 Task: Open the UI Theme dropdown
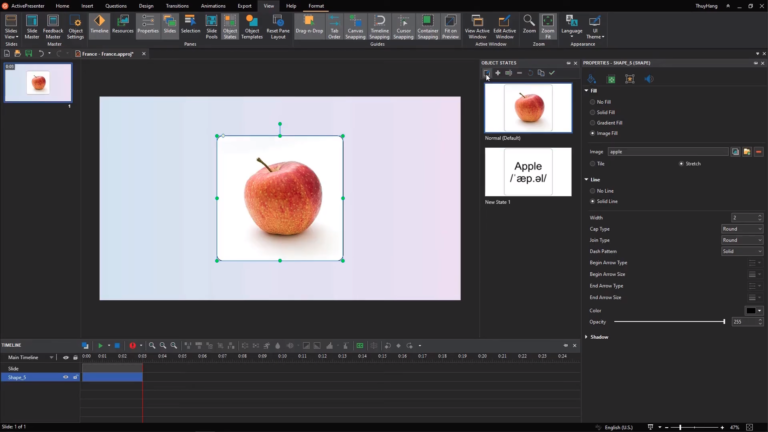(595, 26)
